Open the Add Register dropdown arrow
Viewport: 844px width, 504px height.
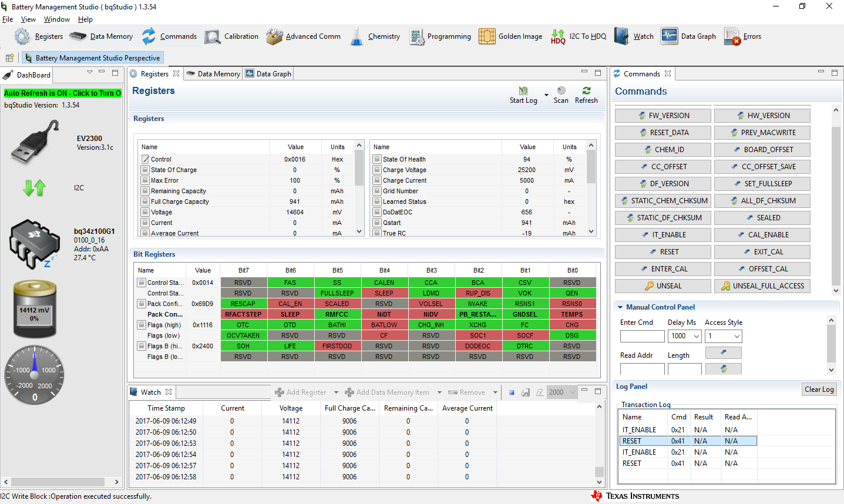tap(336, 392)
